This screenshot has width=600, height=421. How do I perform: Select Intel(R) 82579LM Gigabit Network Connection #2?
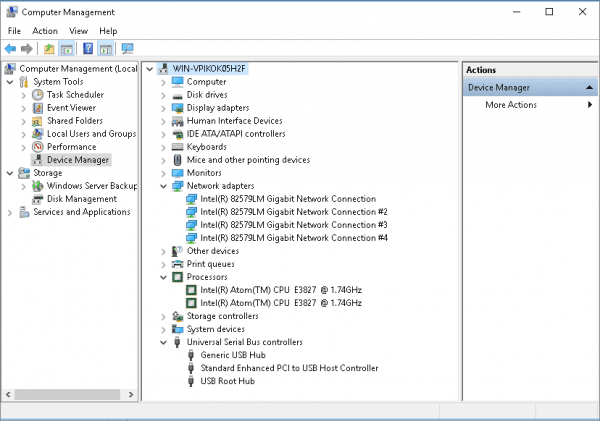(293, 212)
